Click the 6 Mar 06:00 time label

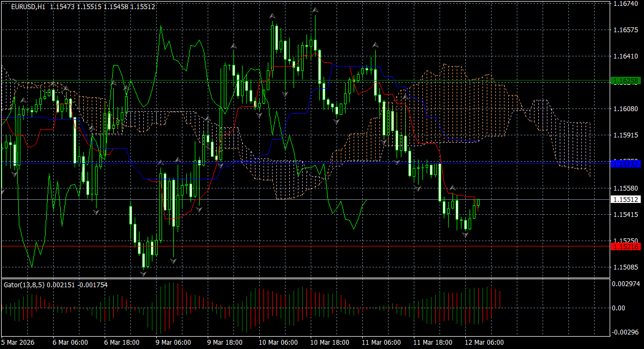coord(70,342)
